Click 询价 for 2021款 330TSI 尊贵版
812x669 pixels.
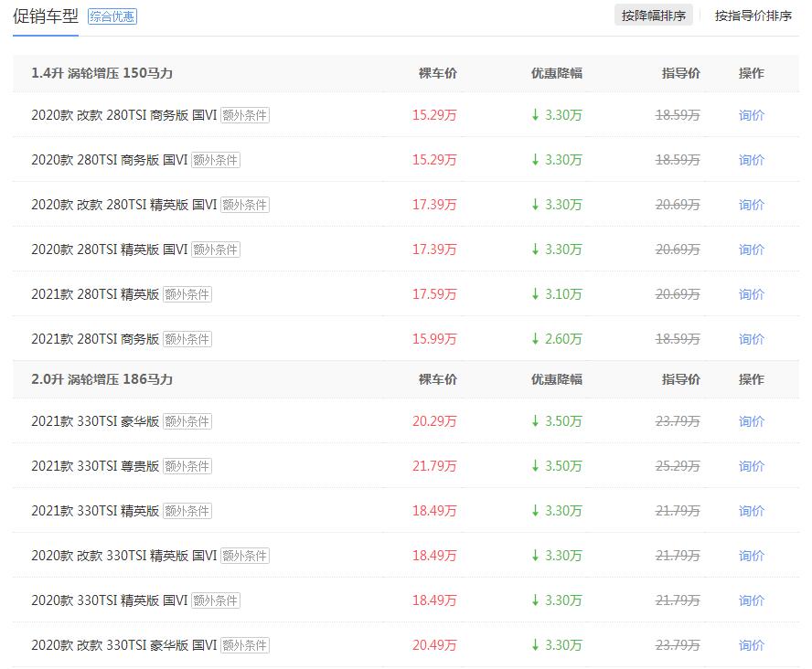752,466
